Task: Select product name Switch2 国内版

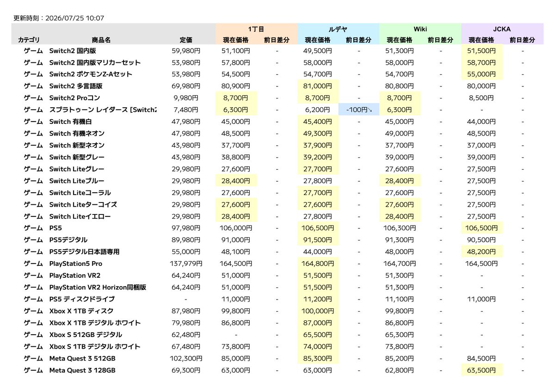Action: point(73,50)
